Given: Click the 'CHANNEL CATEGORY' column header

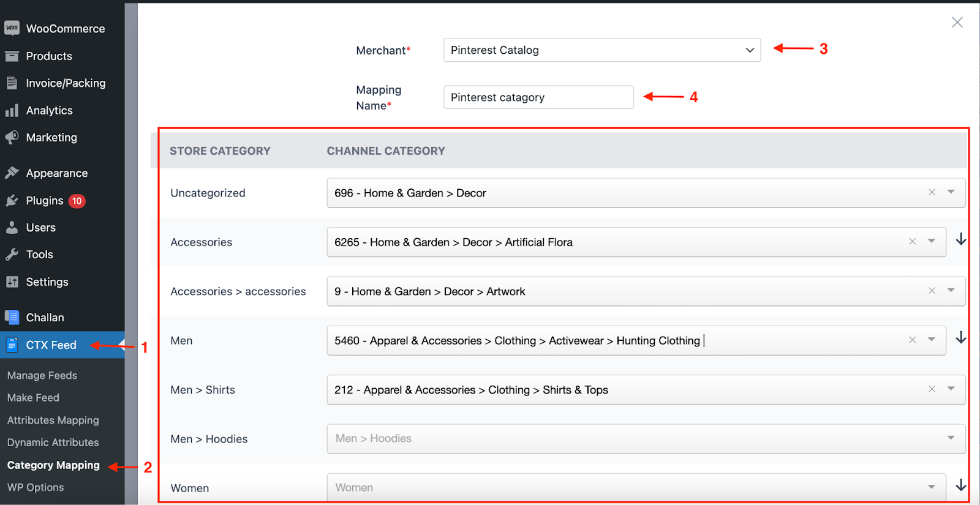Looking at the screenshot, I should 386,151.
